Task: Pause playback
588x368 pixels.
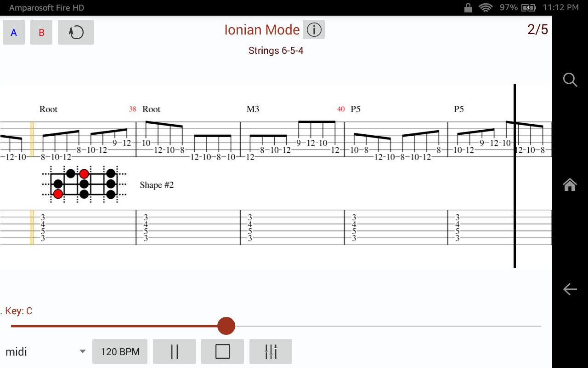Action: click(x=174, y=351)
